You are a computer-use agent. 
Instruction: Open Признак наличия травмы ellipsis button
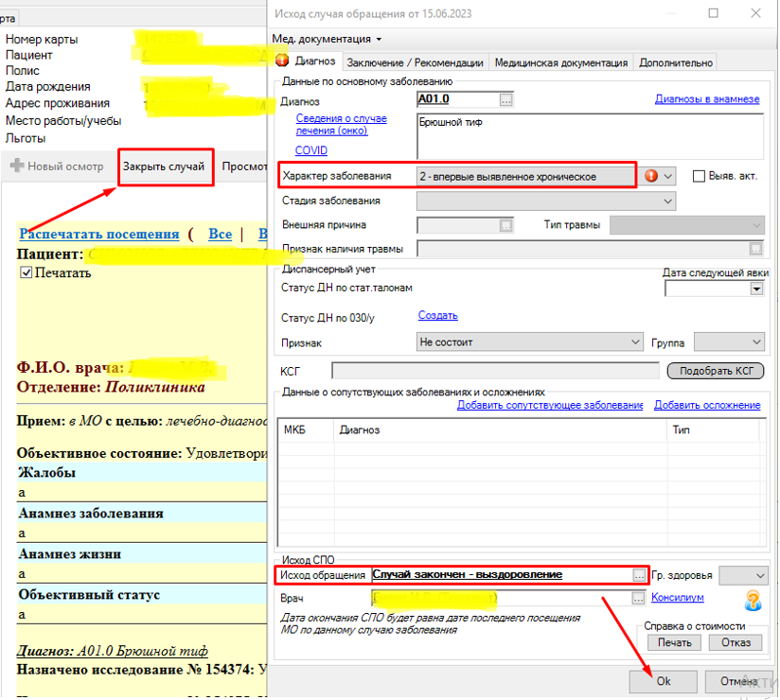coord(755,248)
